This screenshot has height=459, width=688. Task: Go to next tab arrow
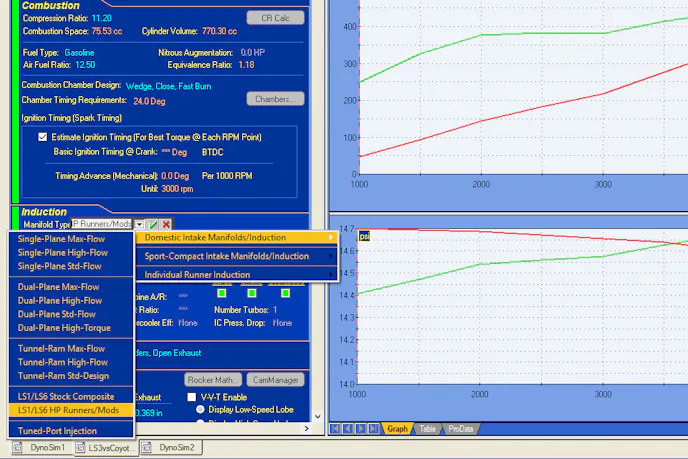(x=359, y=428)
